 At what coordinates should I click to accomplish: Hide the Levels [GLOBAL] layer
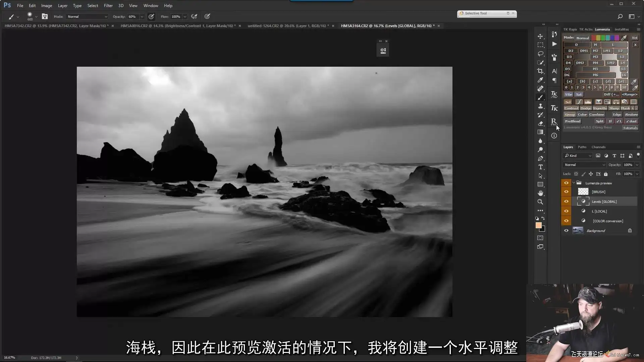(566, 201)
